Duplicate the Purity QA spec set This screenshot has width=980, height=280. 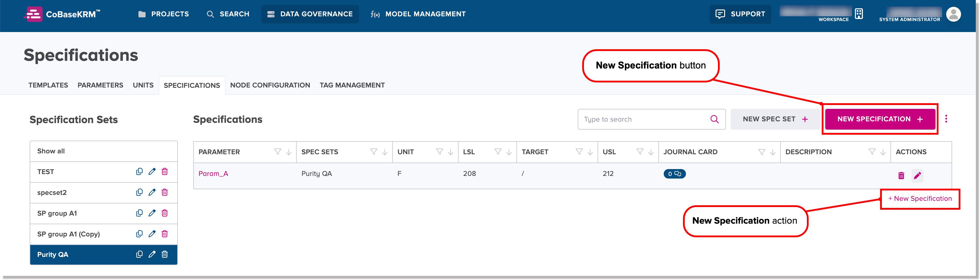click(x=140, y=254)
